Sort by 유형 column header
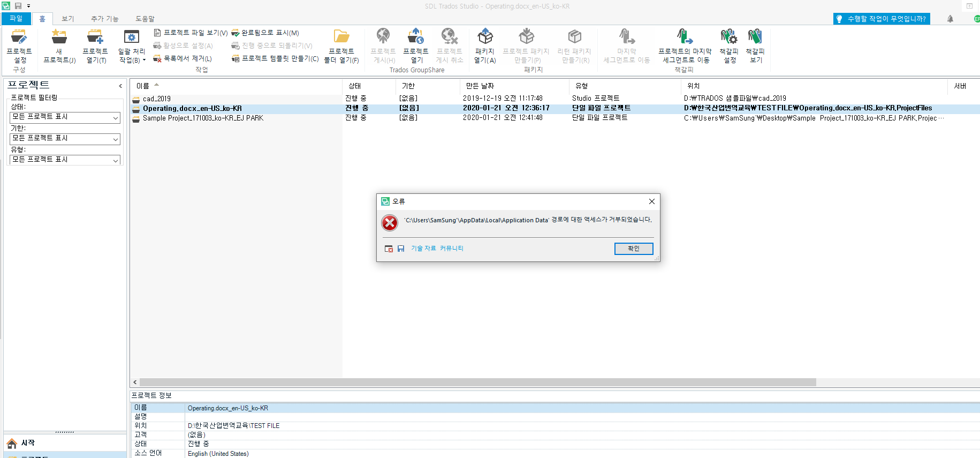 pos(625,86)
